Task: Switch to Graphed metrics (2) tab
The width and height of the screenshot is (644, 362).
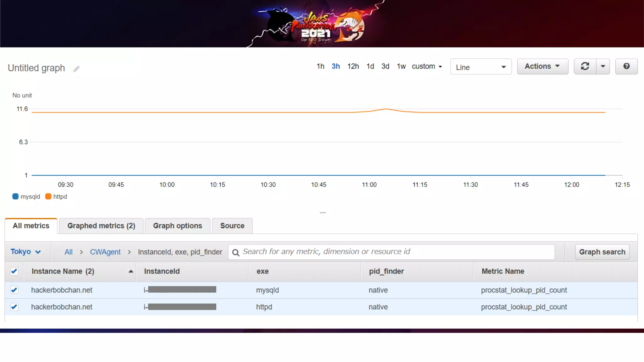Action: 101,226
